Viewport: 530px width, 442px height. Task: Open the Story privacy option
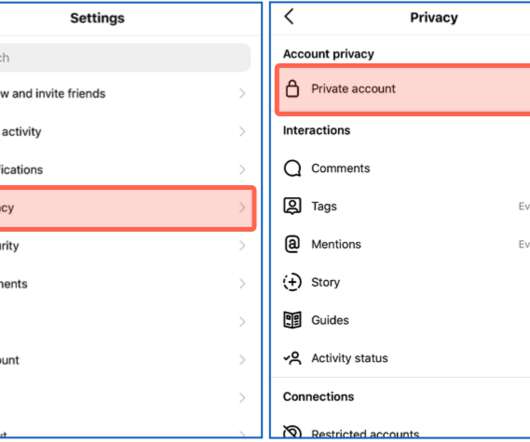click(x=401, y=282)
